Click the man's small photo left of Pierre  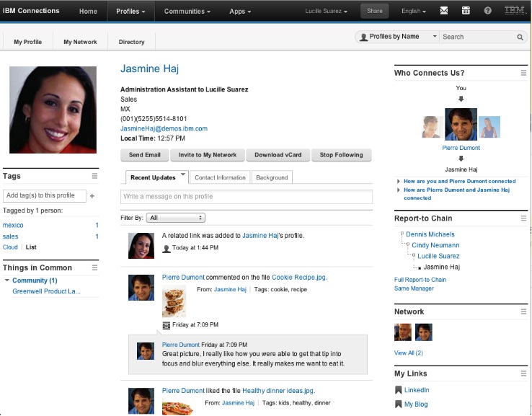433,127
